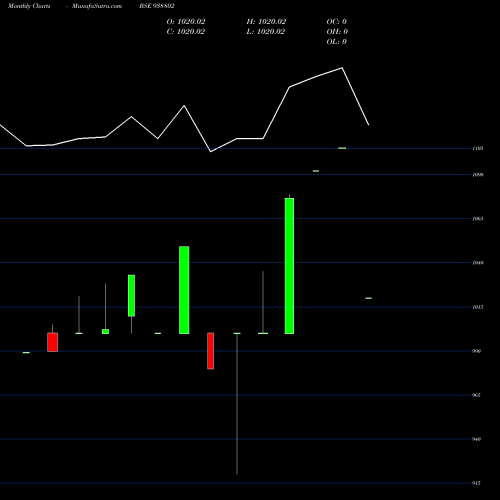The height and width of the screenshot is (500, 500).
Task: Click the 'Monthly Charts' title text
Action: 29,6
